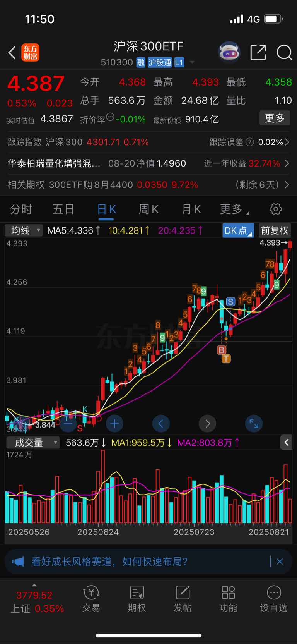Tap the 折价率 info icon
Viewport: 297px width, 644px height.
tap(110, 117)
